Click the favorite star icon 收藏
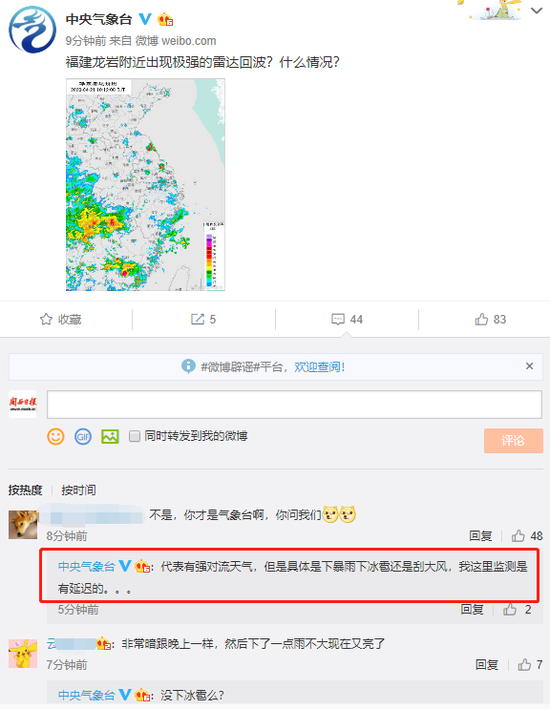This screenshot has width=550, height=709. pos(46,320)
